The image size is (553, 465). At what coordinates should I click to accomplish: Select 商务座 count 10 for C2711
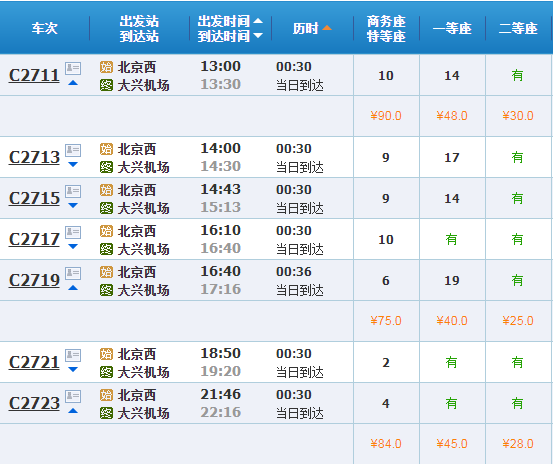386,76
